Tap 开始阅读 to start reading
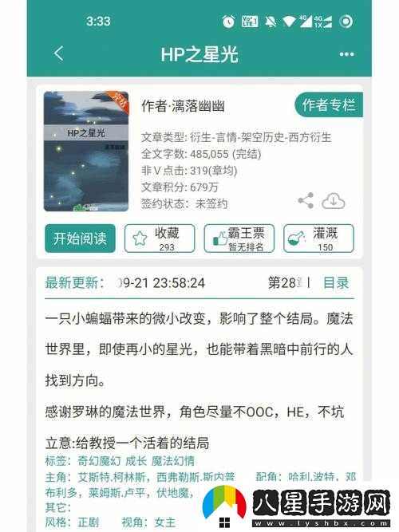 (x=80, y=238)
